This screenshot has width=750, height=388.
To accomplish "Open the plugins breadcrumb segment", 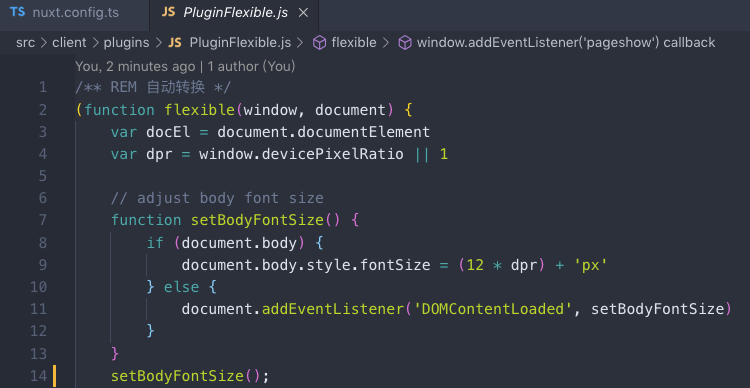I will (x=126, y=43).
